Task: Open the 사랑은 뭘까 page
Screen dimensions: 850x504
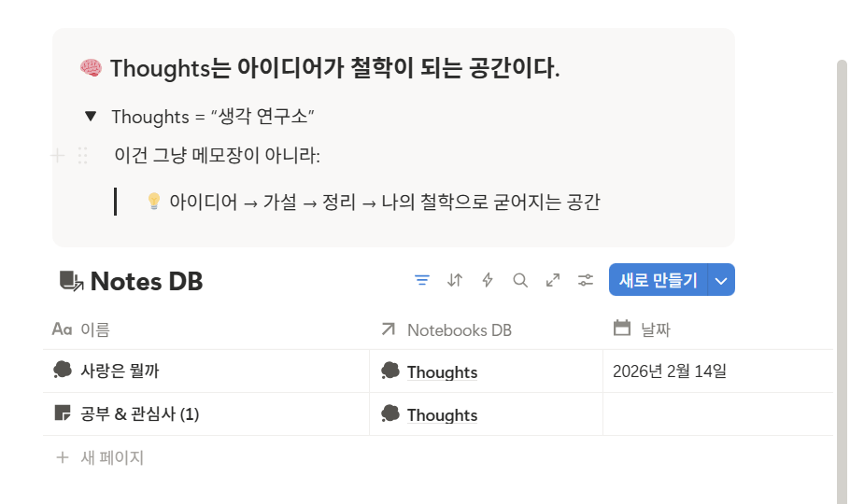Action: coord(120,371)
